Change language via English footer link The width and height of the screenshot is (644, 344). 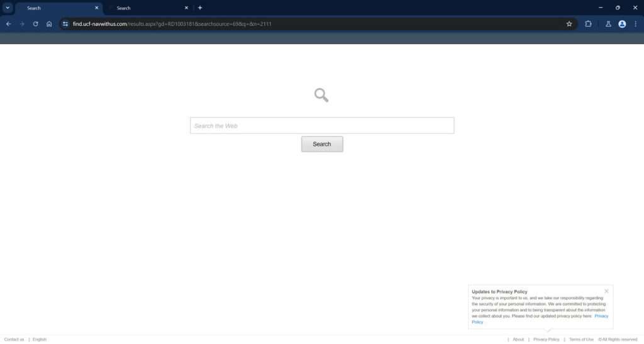pyautogui.click(x=40, y=340)
